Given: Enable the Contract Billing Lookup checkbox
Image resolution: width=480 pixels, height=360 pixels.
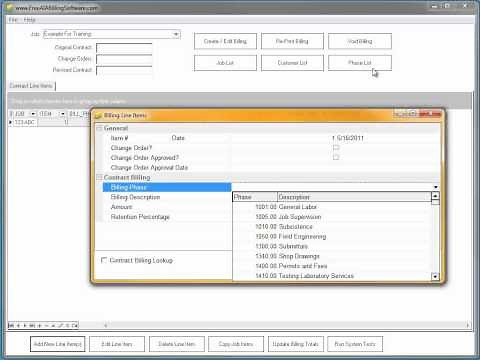Looking at the screenshot, I should pos(104,260).
